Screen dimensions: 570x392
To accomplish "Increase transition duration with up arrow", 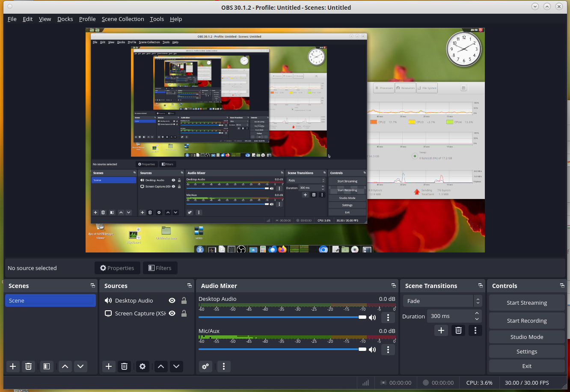I will 477,313.
